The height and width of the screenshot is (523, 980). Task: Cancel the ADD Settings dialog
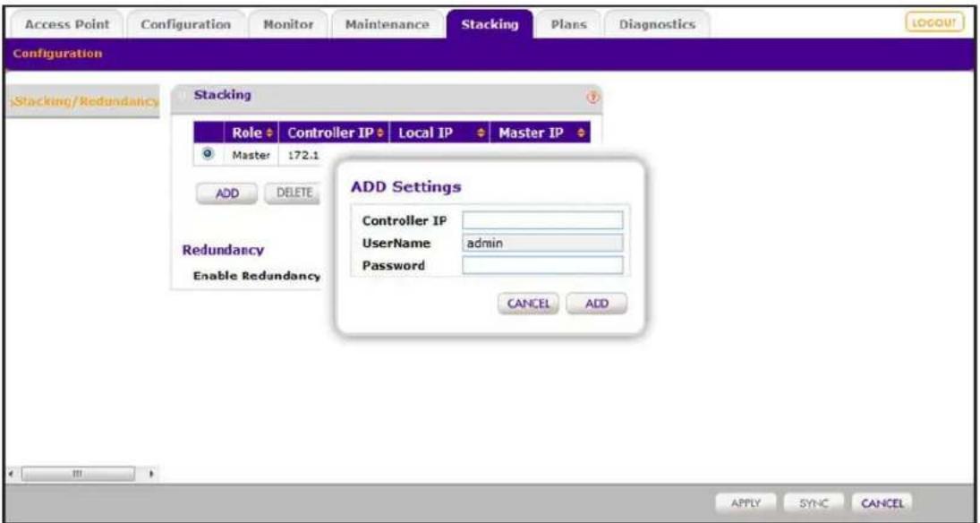click(x=528, y=304)
